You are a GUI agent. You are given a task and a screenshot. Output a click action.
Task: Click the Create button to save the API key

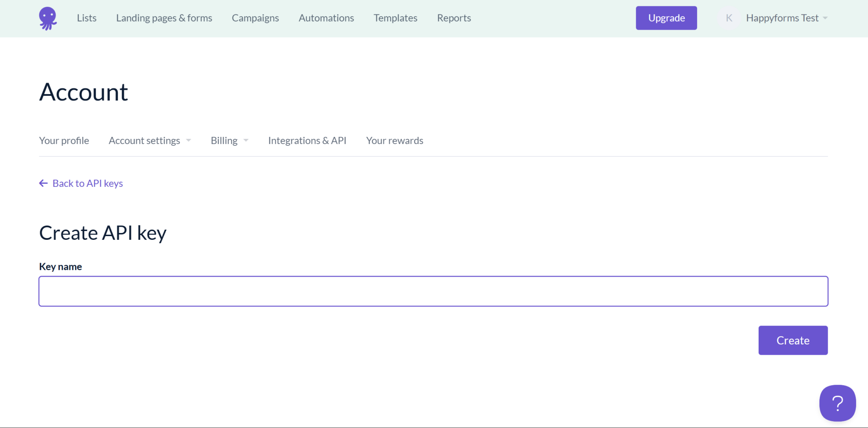[x=793, y=340]
